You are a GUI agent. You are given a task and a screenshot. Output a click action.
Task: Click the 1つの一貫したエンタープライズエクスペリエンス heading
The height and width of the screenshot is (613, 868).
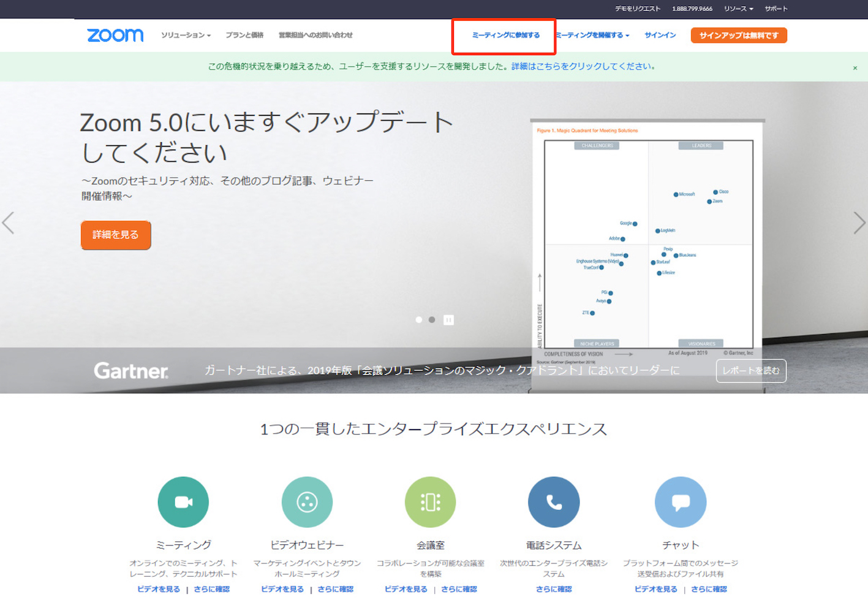(434, 428)
